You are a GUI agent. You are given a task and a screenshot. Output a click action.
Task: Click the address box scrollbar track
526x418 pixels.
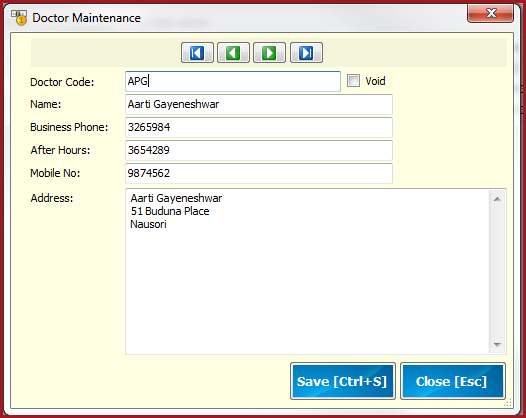coord(497,272)
